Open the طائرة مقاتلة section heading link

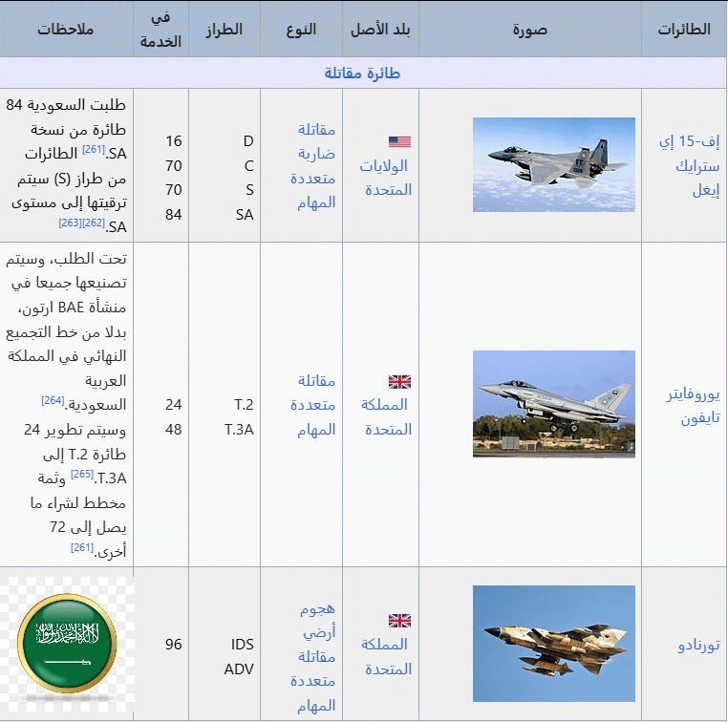362,73
